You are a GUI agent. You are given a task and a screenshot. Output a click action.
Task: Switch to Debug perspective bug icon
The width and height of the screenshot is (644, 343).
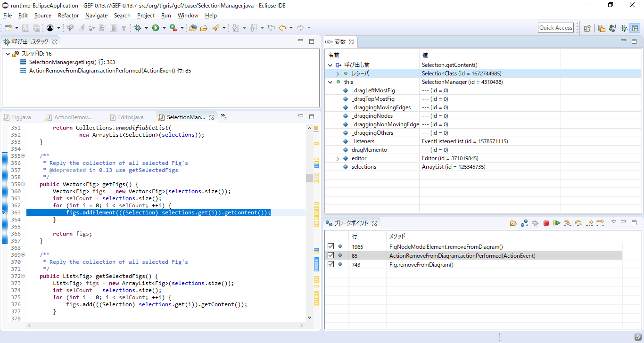624,28
